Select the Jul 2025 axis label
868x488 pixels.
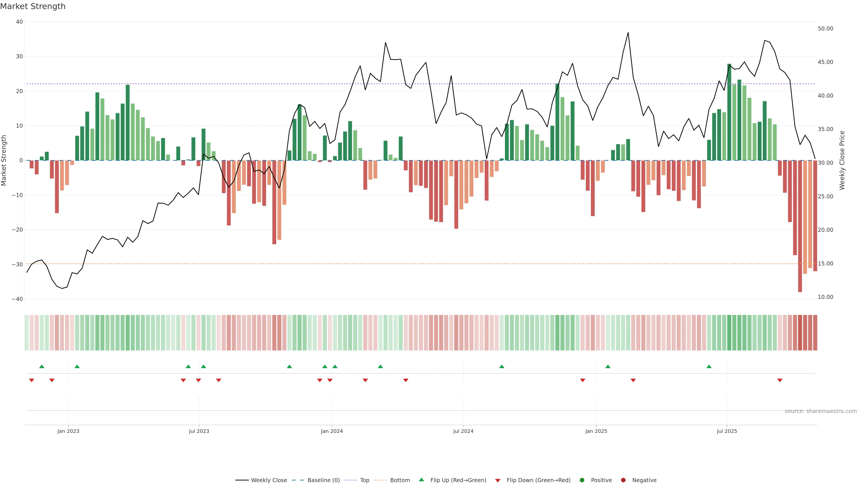click(x=727, y=431)
